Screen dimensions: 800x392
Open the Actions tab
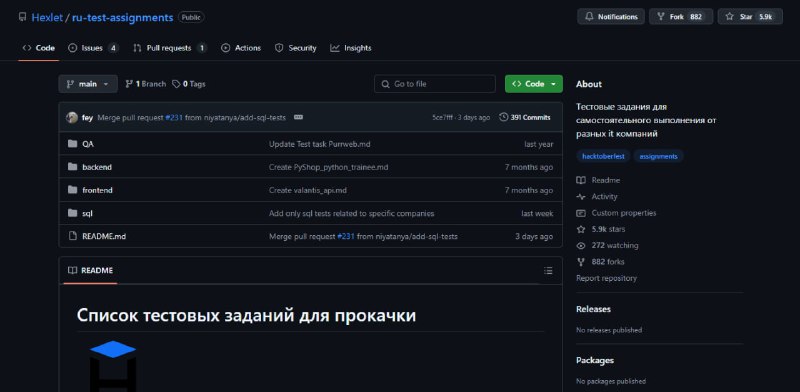pyautogui.click(x=241, y=48)
